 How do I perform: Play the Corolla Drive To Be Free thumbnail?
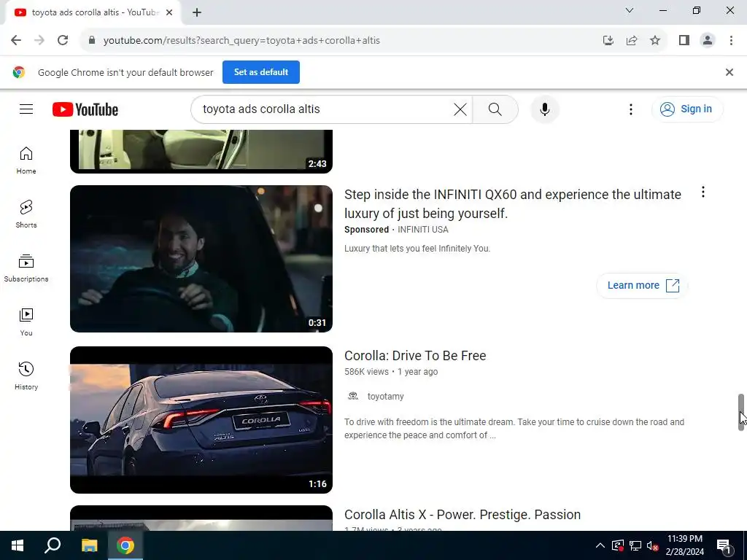tap(201, 419)
